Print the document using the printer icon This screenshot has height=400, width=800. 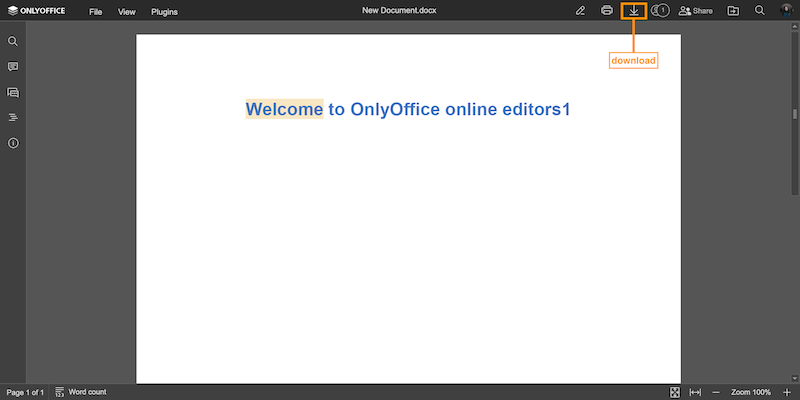606,11
